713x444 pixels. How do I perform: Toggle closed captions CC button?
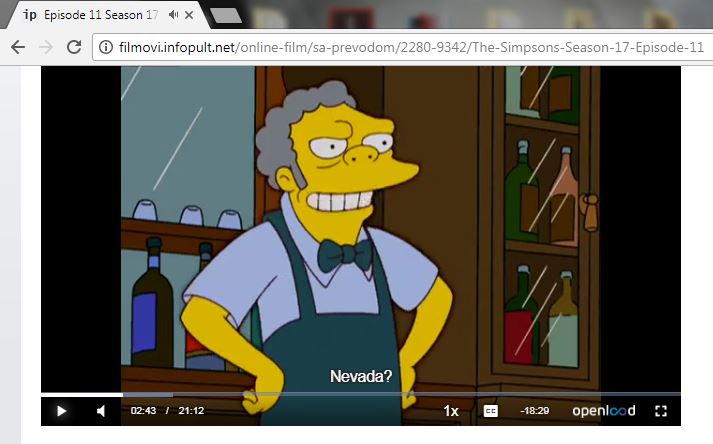pos(491,411)
